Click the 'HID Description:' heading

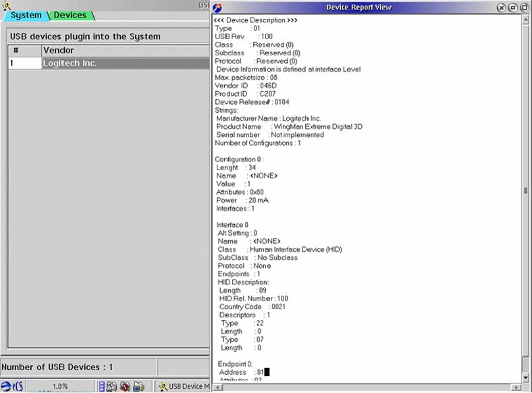pos(243,282)
